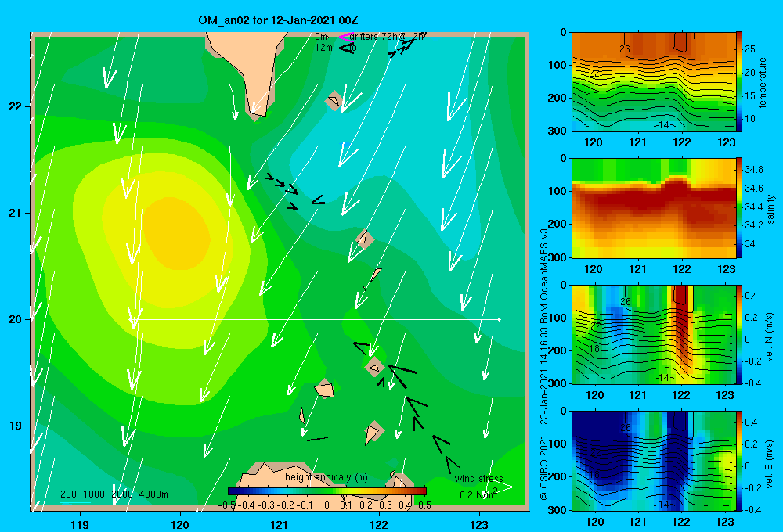Click longitude label '119' on main map
The height and width of the screenshot is (532, 783).
[80, 524]
